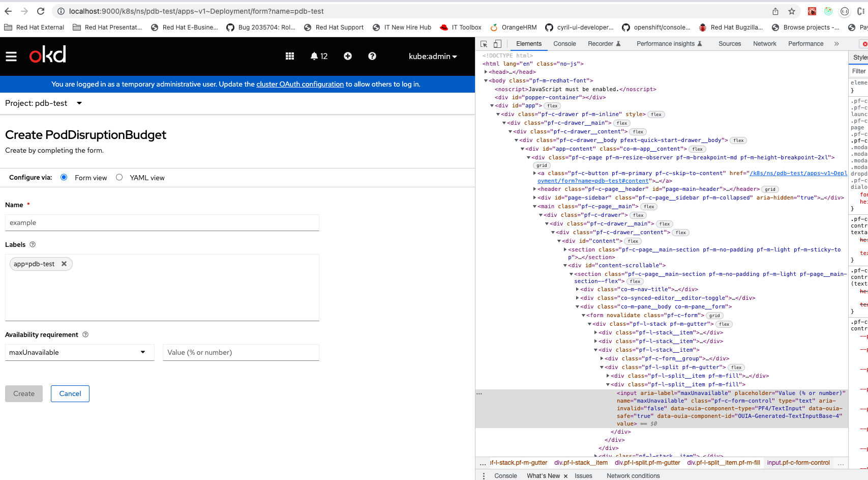This screenshot has height=480, width=868.
Task: Click the Cancel button
Action: pos(70,393)
